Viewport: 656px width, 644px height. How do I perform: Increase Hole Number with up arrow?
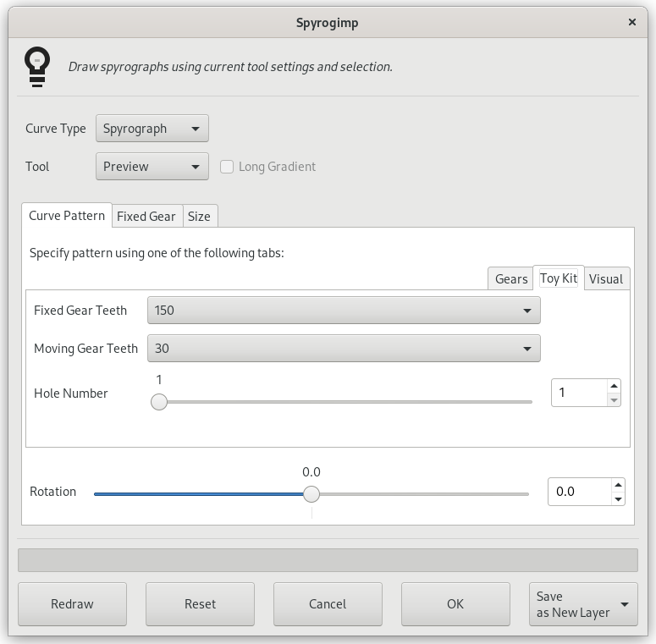[x=614, y=386]
